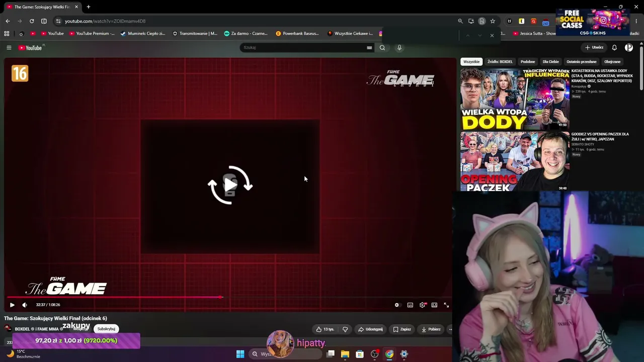Save the video with Zapisz
The height and width of the screenshot is (362, 644).
click(x=402, y=329)
